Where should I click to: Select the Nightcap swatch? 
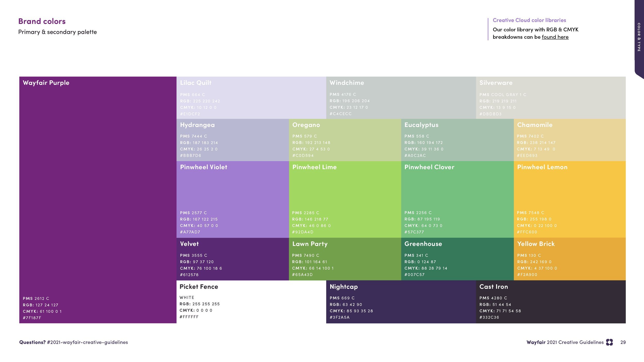pos(401,302)
